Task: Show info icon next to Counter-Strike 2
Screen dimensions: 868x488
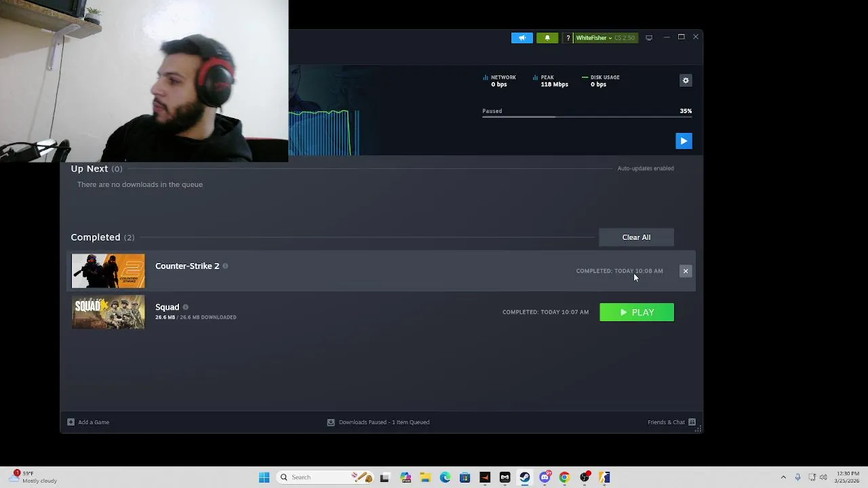Action: click(225, 266)
